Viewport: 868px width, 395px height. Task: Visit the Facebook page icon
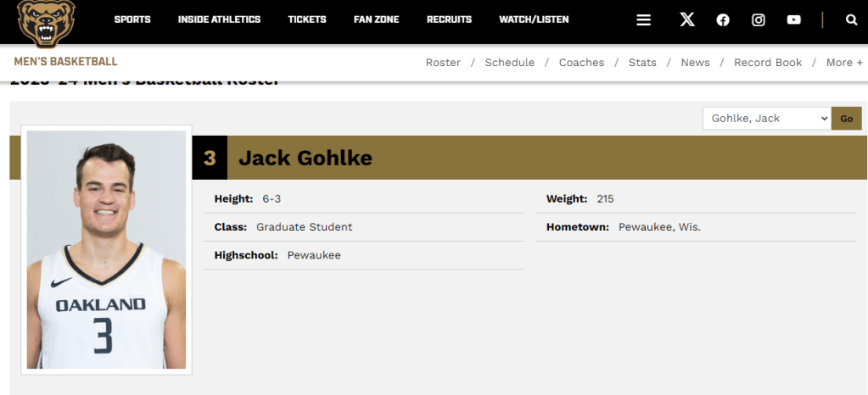pos(723,20)
